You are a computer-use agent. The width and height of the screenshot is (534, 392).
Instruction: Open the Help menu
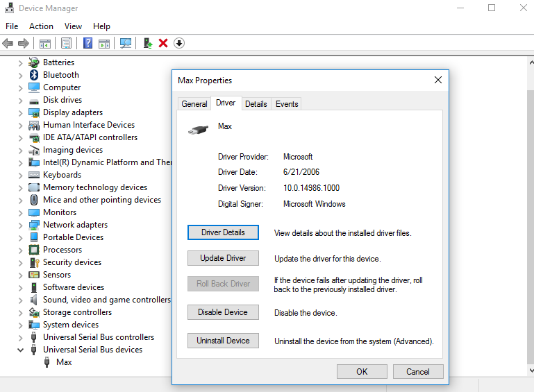101,26
